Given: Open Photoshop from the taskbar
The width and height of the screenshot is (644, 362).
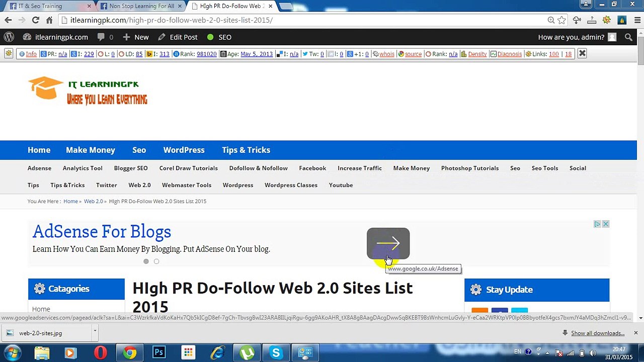Looking at the screenshot, I should (159, 353).
